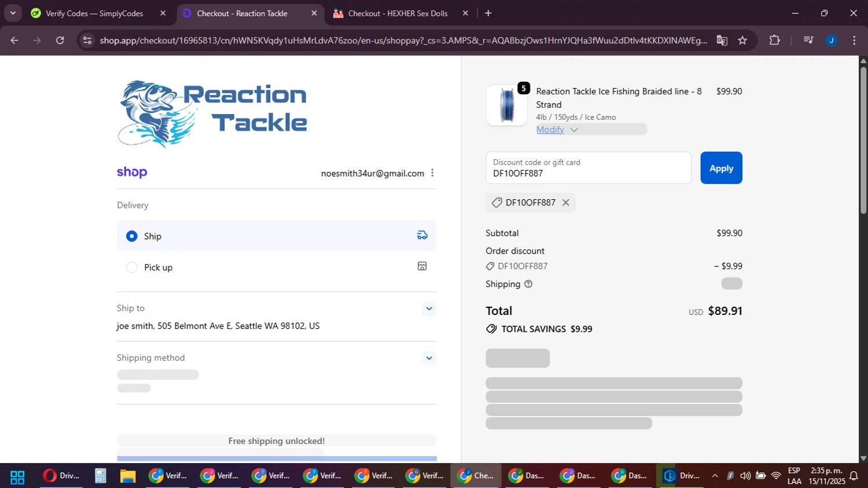Open a new browser tab
868x488 pixels.
click(x=488, y=13)
